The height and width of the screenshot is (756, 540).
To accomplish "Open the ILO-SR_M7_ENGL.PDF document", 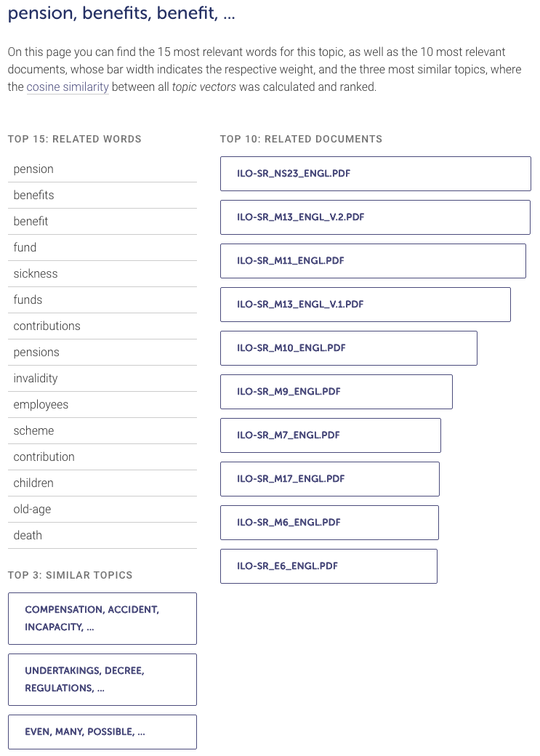I will pyautogui.click(x=286, y=435).
